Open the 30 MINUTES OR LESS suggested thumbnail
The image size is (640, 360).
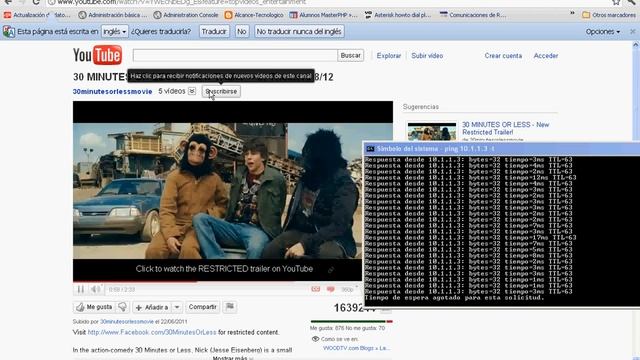[x=432, y=131]
